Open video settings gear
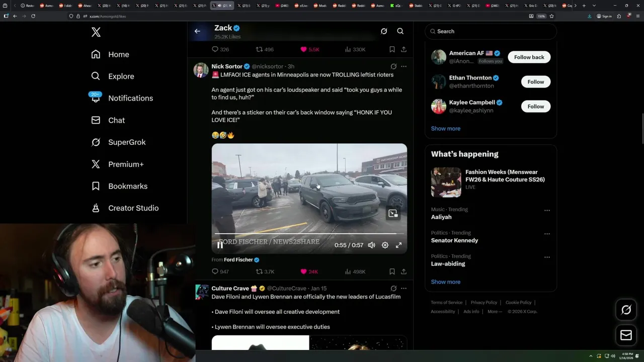 pyautogui.click(x=385, y=245)
